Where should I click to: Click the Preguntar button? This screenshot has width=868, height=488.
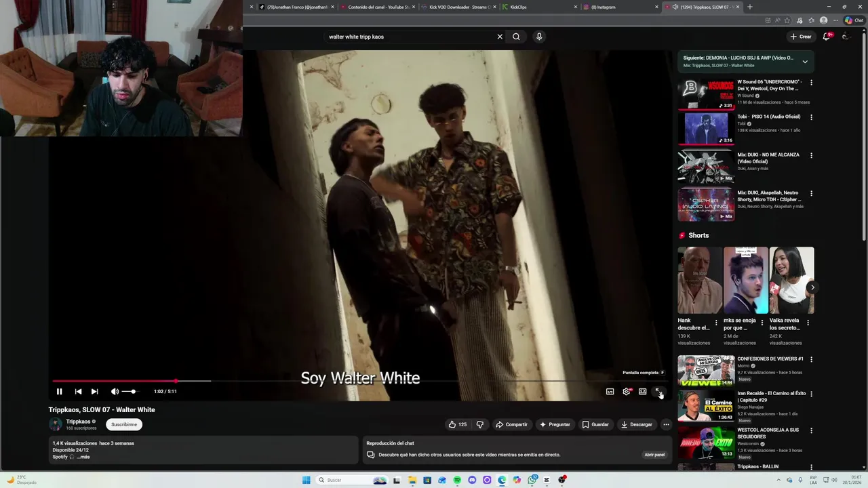click(x=555, y=424)
